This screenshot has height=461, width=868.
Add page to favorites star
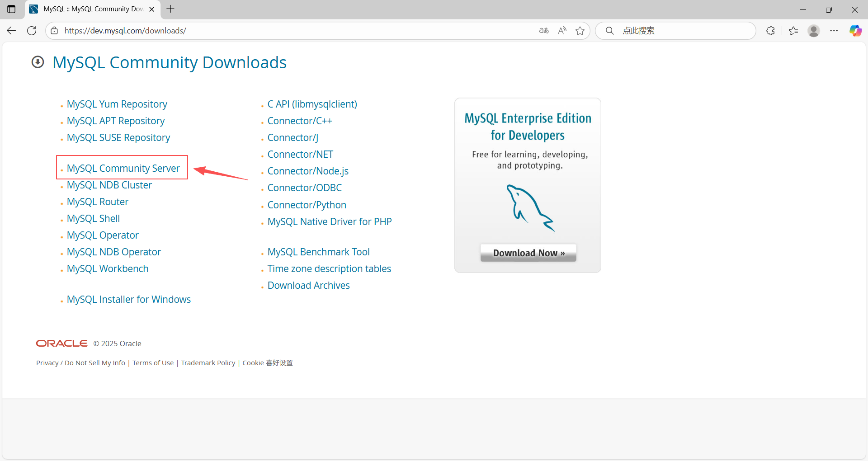click(x=580, y=31)
